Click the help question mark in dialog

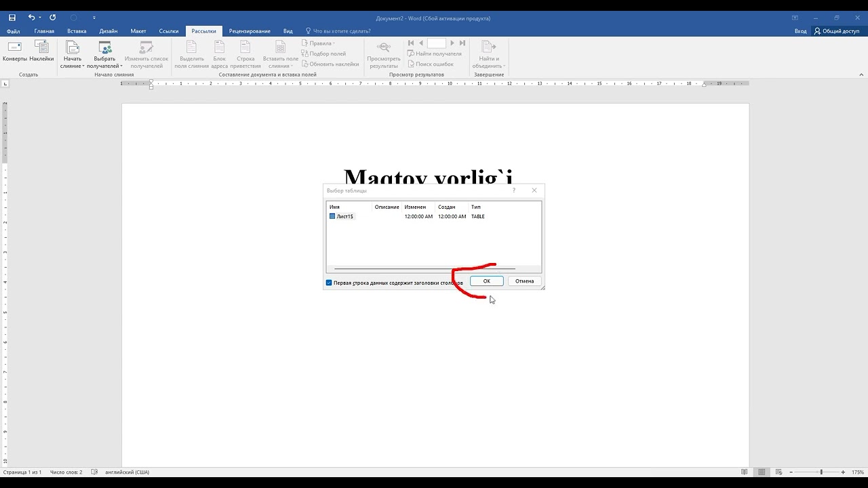pyautogui.click(x=513, y=190)
